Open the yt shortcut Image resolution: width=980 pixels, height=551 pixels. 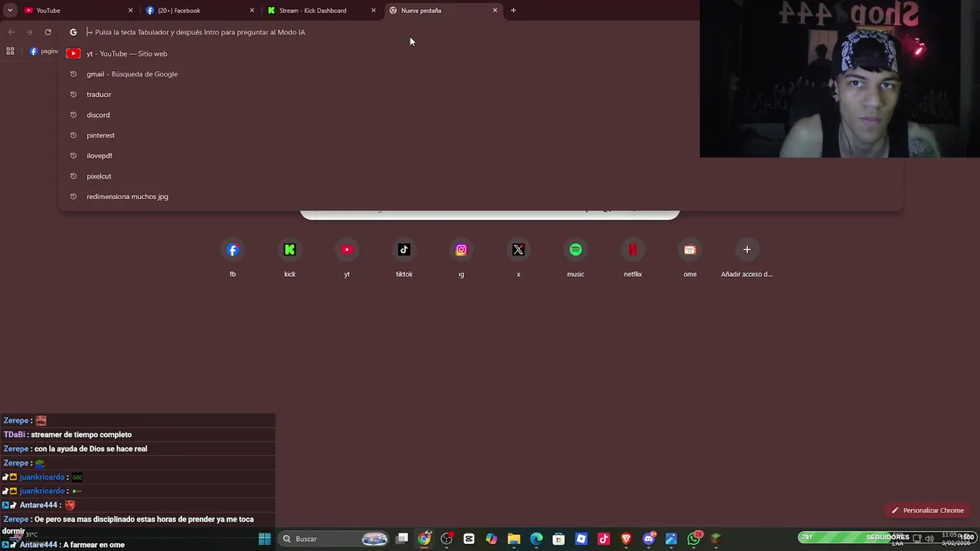347,258
